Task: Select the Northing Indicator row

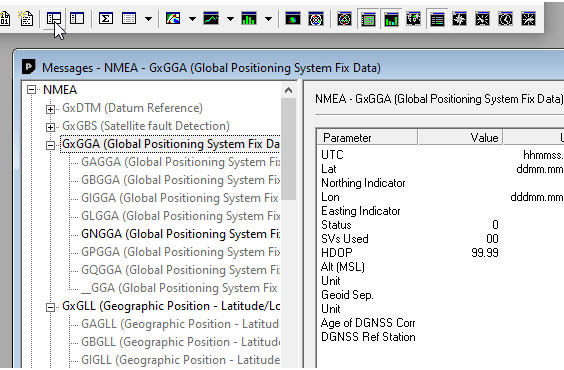Action: click(x=441, y=183)
